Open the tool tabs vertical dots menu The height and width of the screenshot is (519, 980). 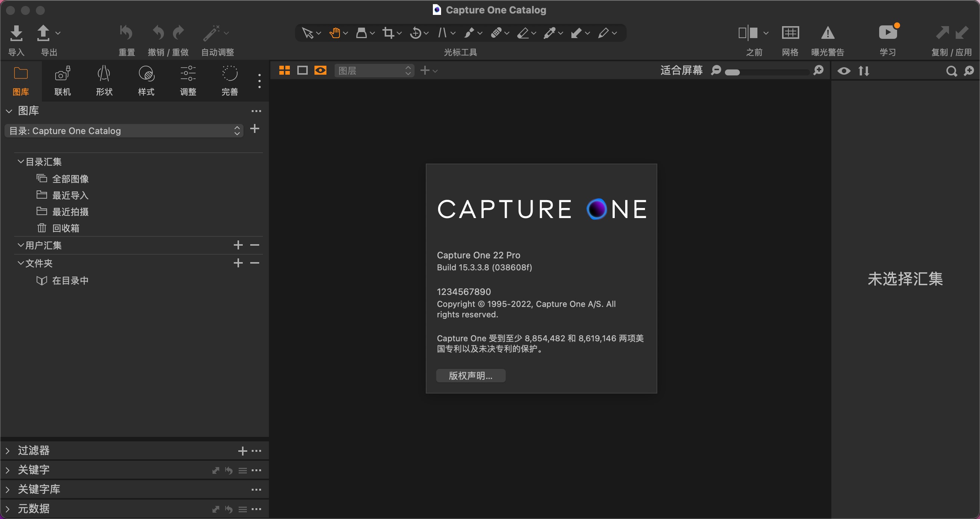click(x=260, y=81)
